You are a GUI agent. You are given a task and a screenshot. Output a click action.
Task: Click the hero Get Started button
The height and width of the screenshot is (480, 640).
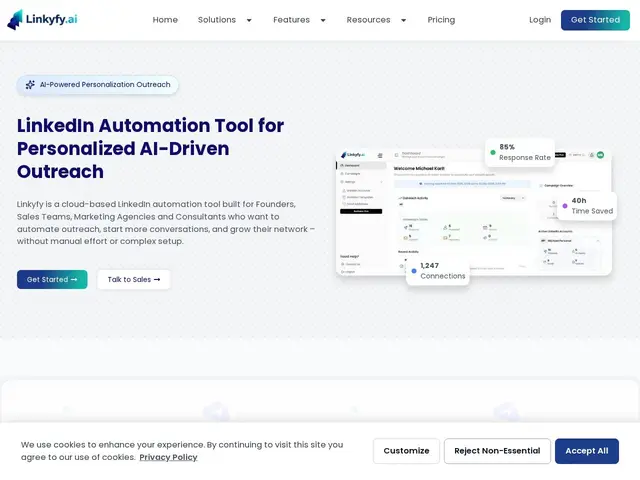click(x=52, y=280)
